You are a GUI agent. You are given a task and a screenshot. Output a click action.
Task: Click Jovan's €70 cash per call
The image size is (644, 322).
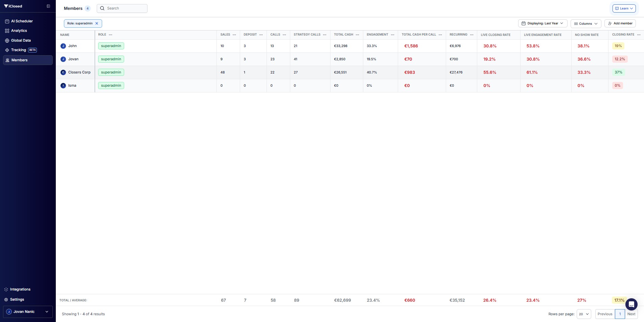coord(408,59)
